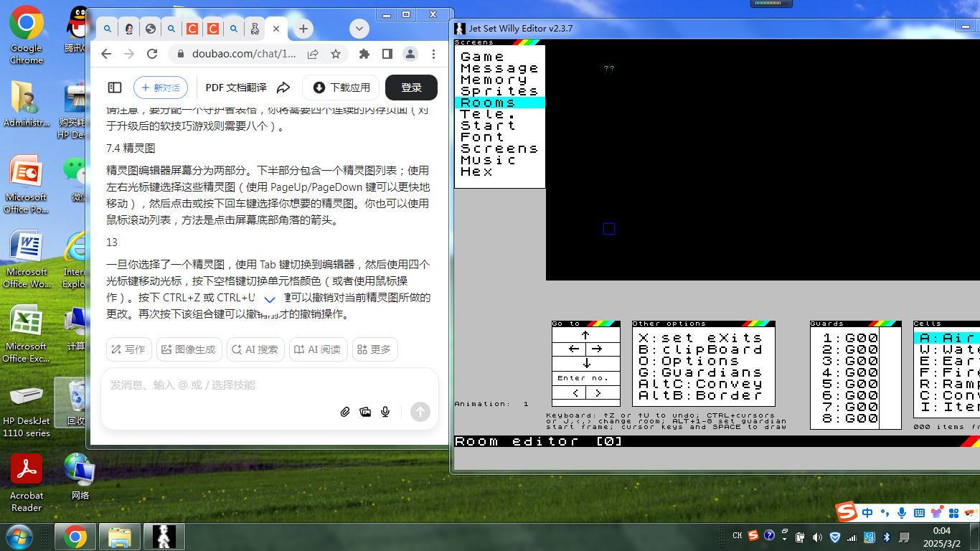Click the scroll-down chevron in chat

pyautogui.click(x=270, y=299)
